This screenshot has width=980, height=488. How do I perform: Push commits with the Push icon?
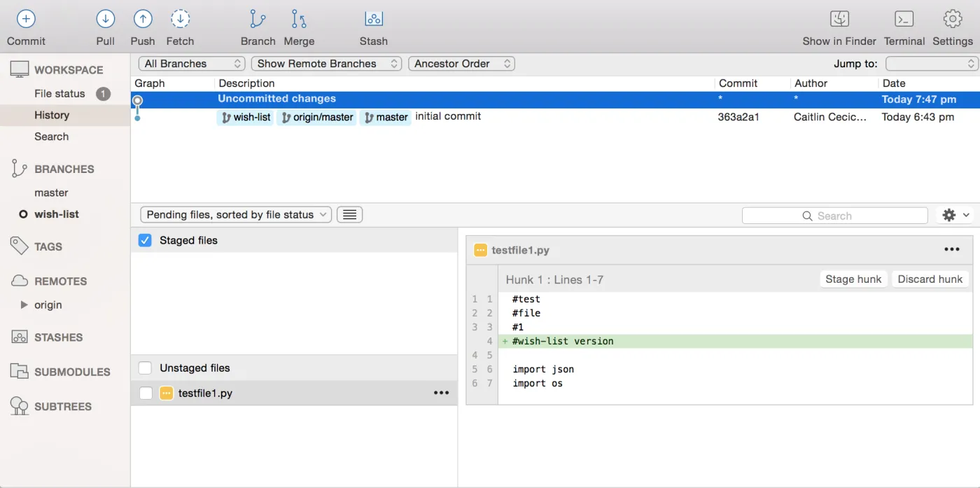pos(143,19)
